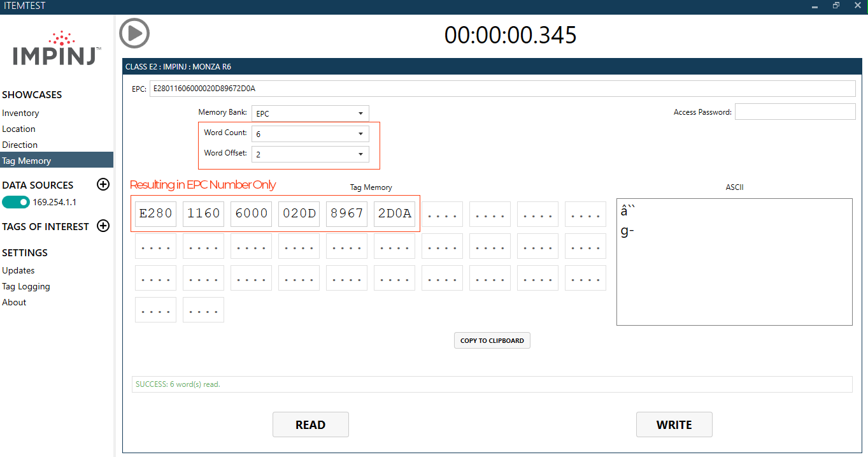Open the Tag Logging settings
868x457 pixels.
point(26,286)
